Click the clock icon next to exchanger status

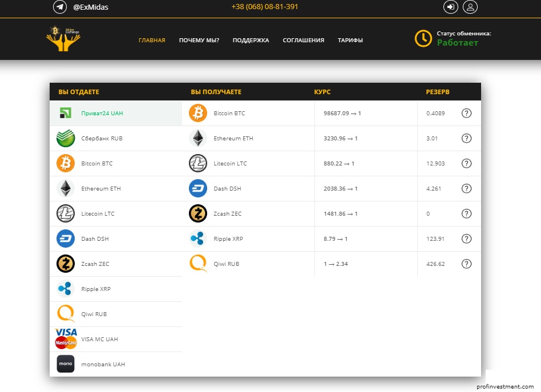423,38
